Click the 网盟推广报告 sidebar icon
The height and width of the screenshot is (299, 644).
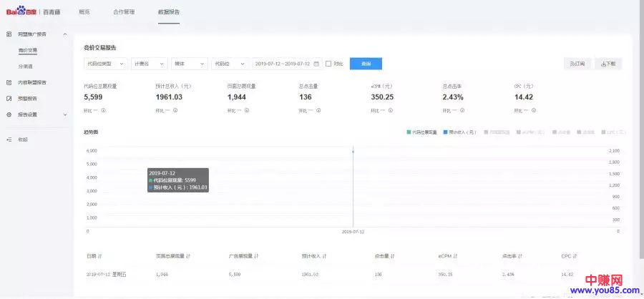click(x=9, y=34)
